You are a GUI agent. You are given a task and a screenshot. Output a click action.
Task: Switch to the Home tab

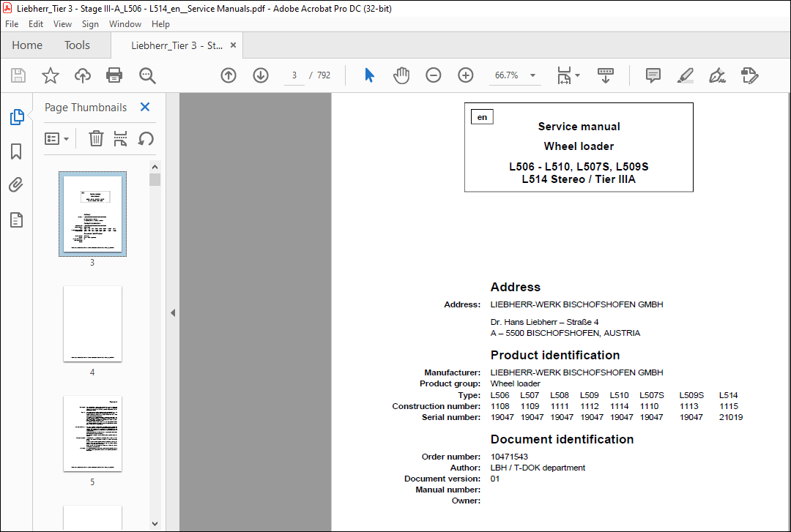[27, 45]
